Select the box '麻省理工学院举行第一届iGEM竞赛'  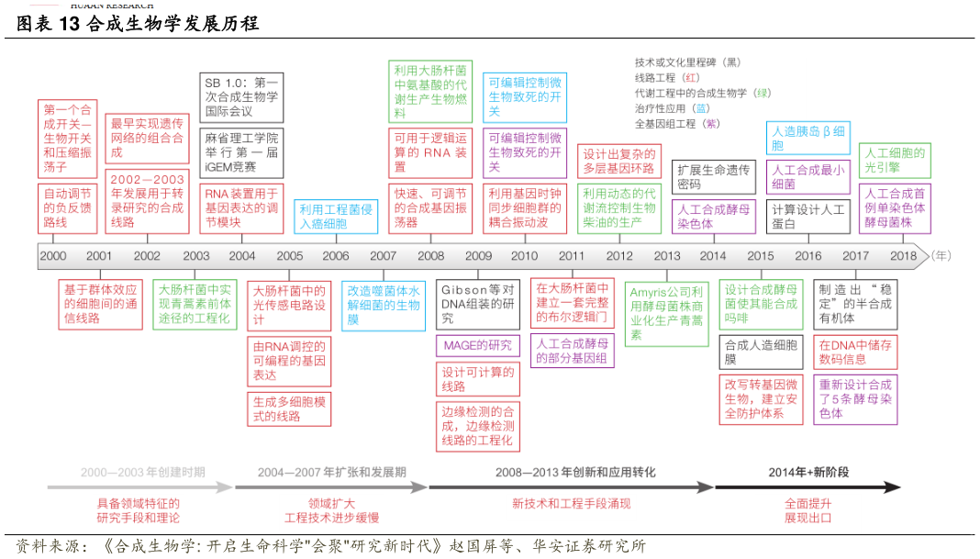[241, 152]
